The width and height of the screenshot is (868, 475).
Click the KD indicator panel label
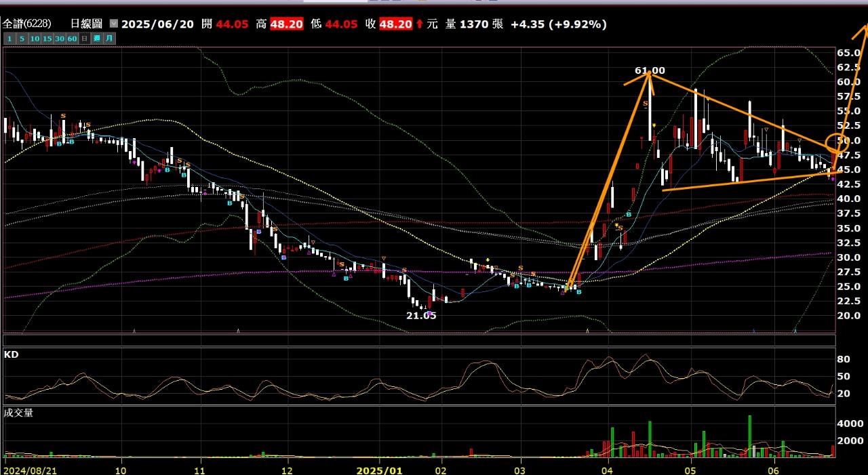(x=11, y=354)
